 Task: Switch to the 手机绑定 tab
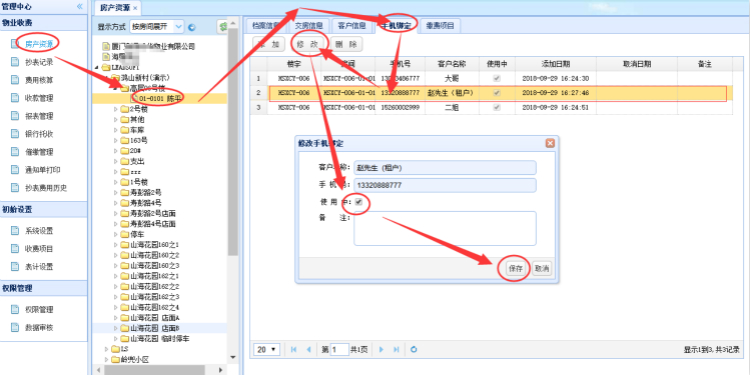point(397,26)
